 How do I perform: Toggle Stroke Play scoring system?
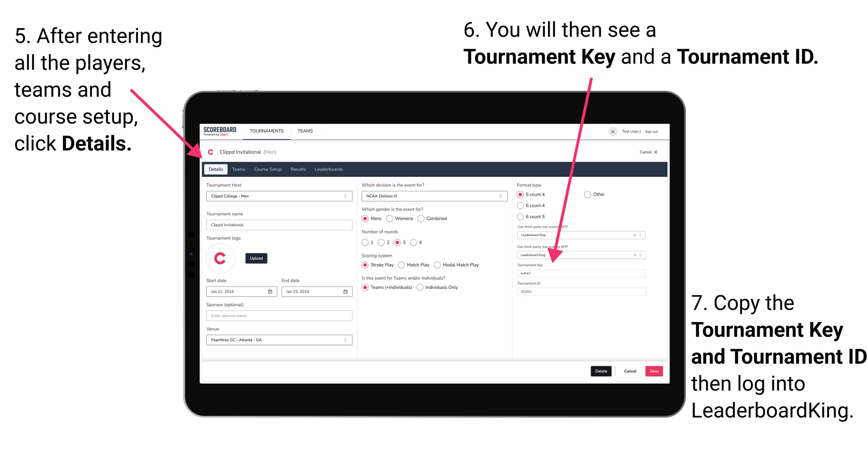[x=366, y=264]
